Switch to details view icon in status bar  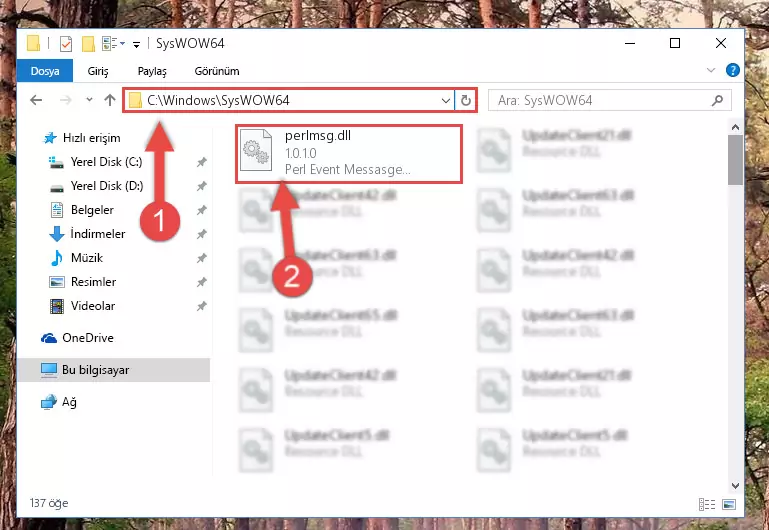[707, 504]
